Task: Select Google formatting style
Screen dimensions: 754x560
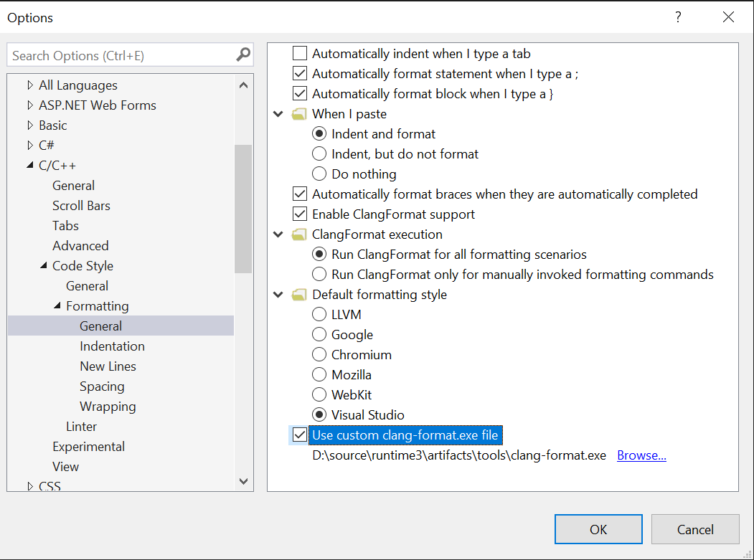Action: click(319, 335)
